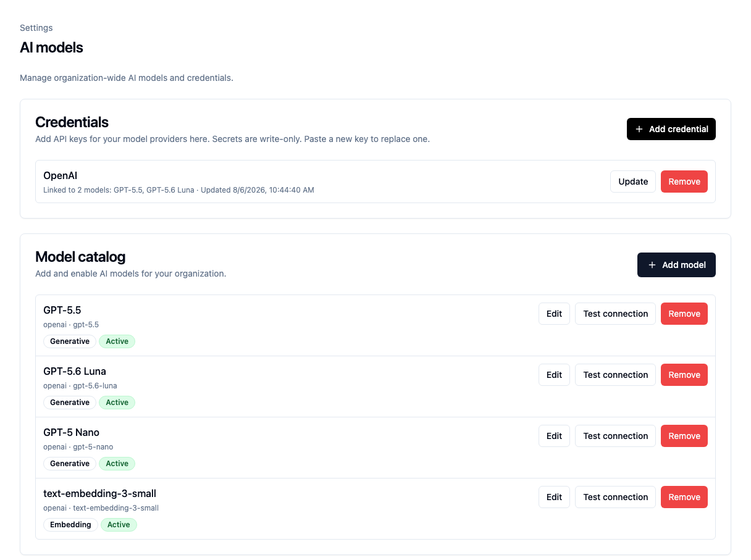Viewport: 751px width, 560px height.
Task: Edit the text-embedding-3-small model
Action: coord(554,497)
